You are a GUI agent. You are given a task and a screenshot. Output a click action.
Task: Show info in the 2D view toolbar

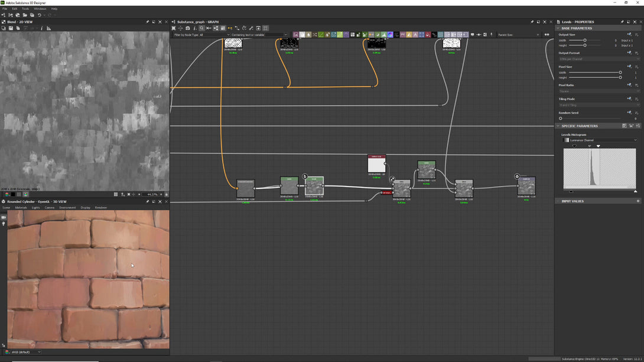(x=41, y=28)
